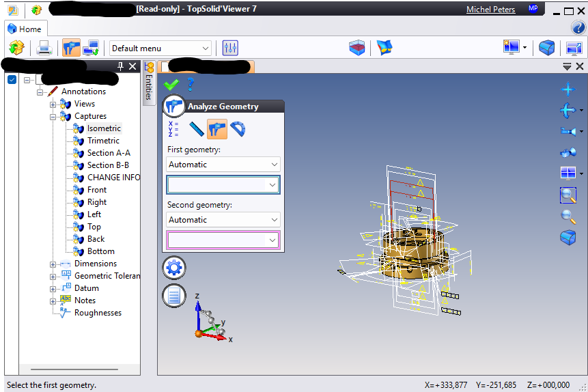The width and height of the screenshot is (588, 392).
Task: Open First geometry Automatic dropdown
Action: pyautogui.click(x=223, y=165)
